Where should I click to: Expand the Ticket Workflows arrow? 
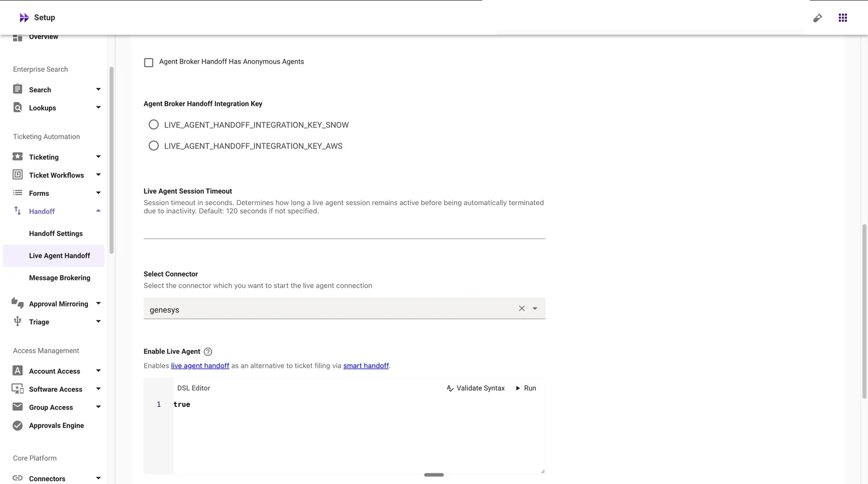[x=98, y=175]
